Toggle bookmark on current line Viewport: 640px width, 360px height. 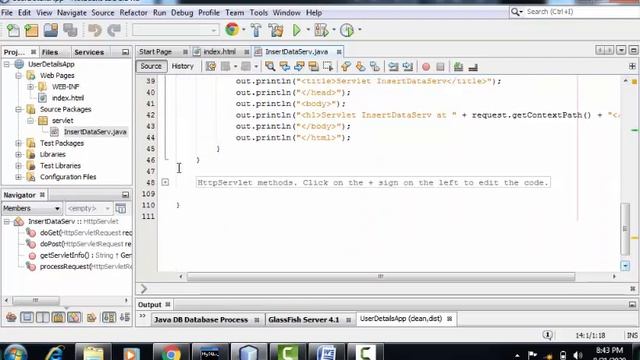tap(375, 67)
